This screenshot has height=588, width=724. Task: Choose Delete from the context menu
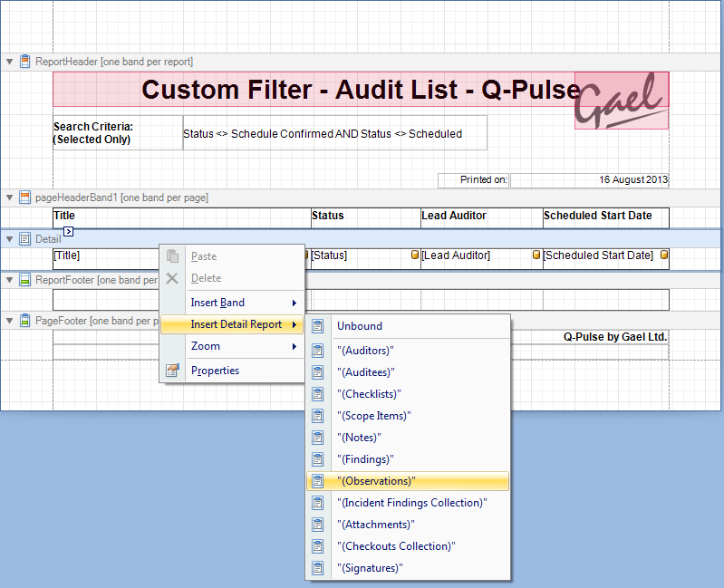232,278
